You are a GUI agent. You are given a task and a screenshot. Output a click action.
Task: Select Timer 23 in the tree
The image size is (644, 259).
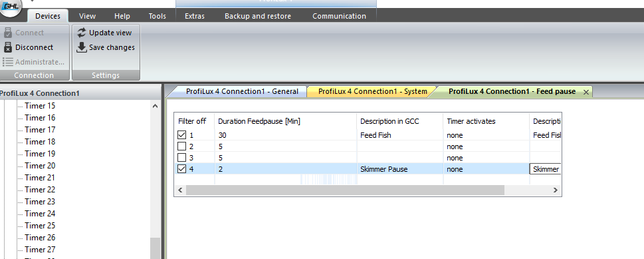pyautogui.click(x=40, y=201)
